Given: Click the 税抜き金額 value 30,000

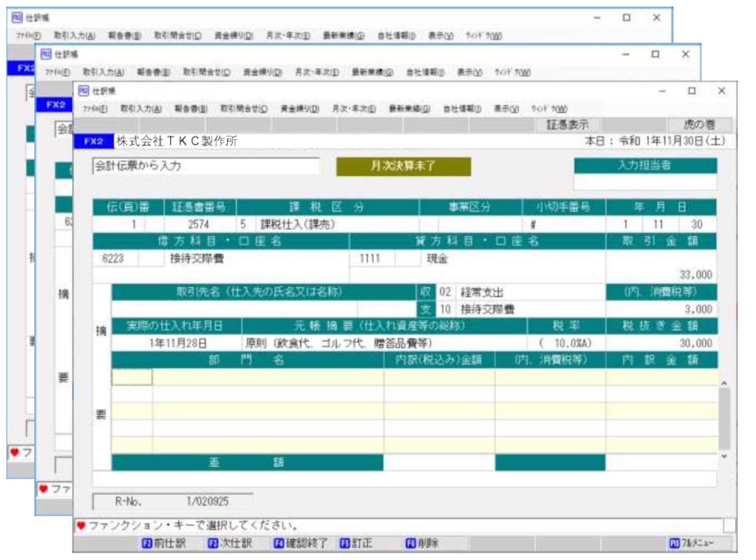Looking at the screenshot, I should tap(696, 343).
